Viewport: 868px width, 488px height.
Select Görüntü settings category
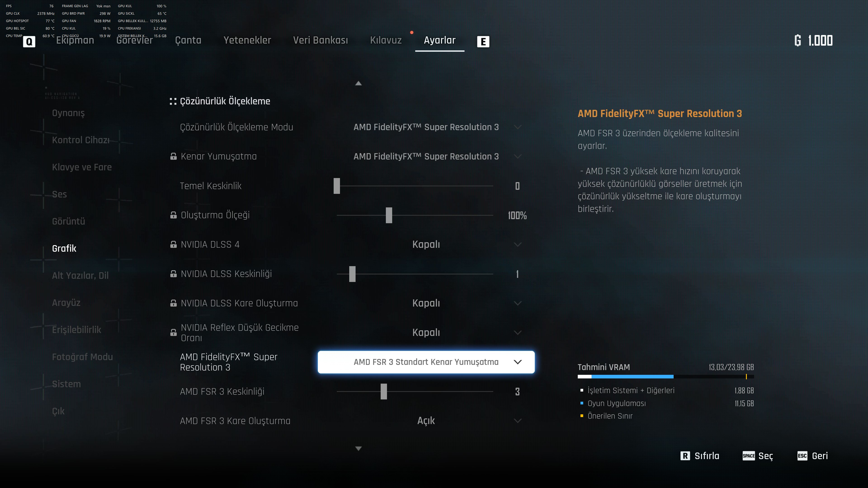(x=68, y=221)
